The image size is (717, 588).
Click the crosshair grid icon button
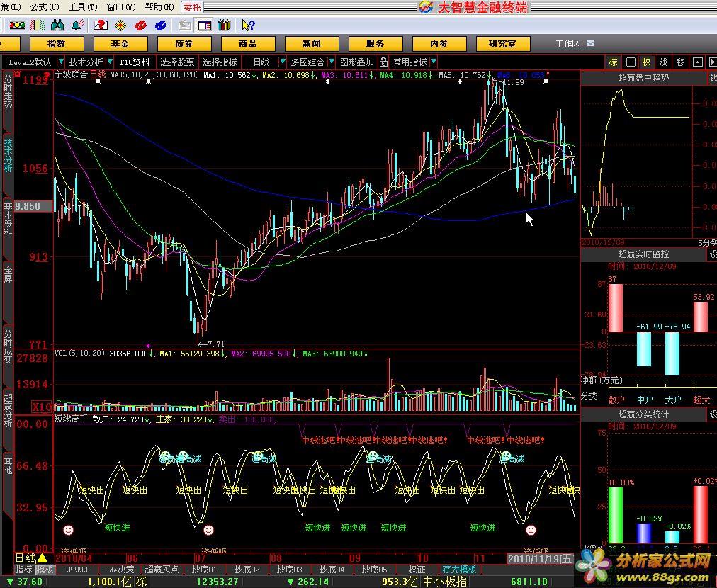(x=631, y=62)
